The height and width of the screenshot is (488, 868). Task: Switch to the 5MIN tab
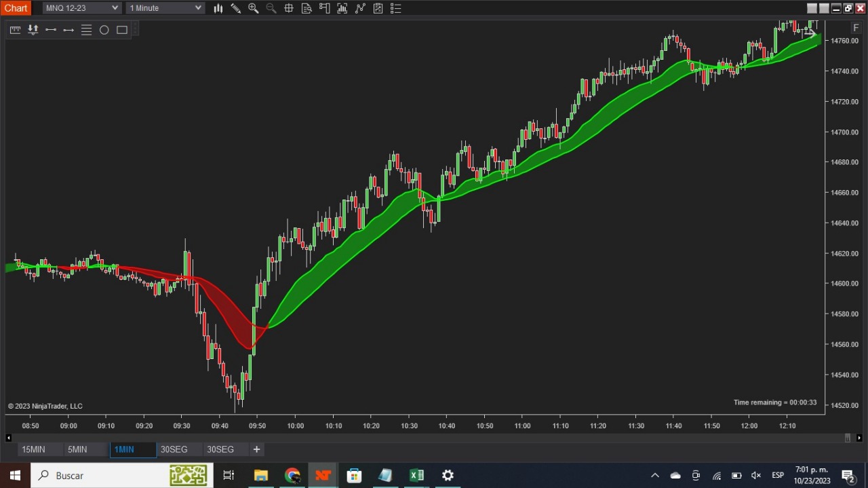click(77, 449)
